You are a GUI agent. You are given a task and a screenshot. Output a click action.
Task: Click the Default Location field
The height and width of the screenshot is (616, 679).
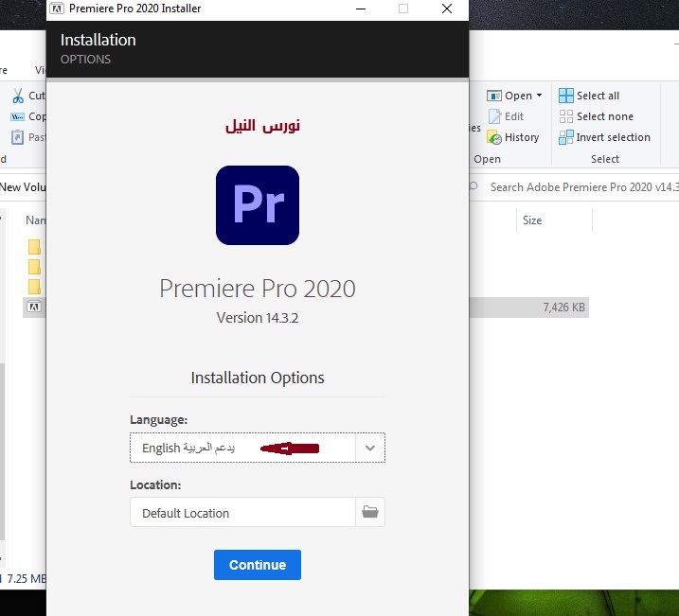point(242,512)
